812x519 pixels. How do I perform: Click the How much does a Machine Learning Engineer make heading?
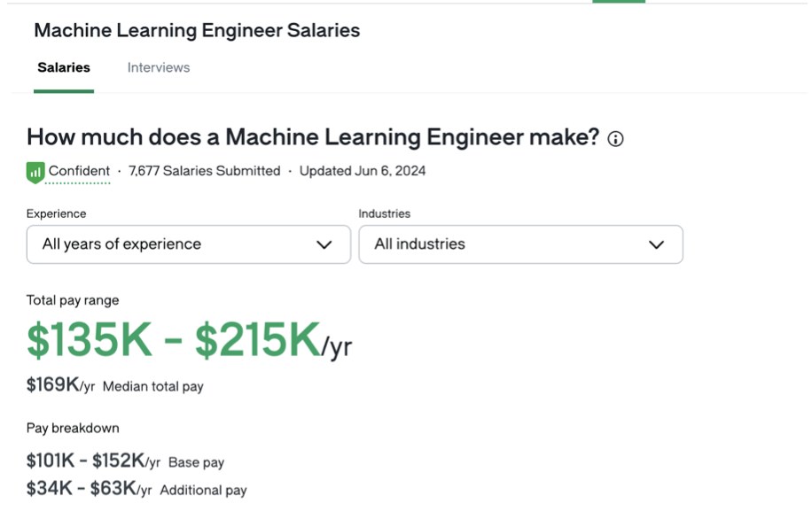(x=313, y=137)
